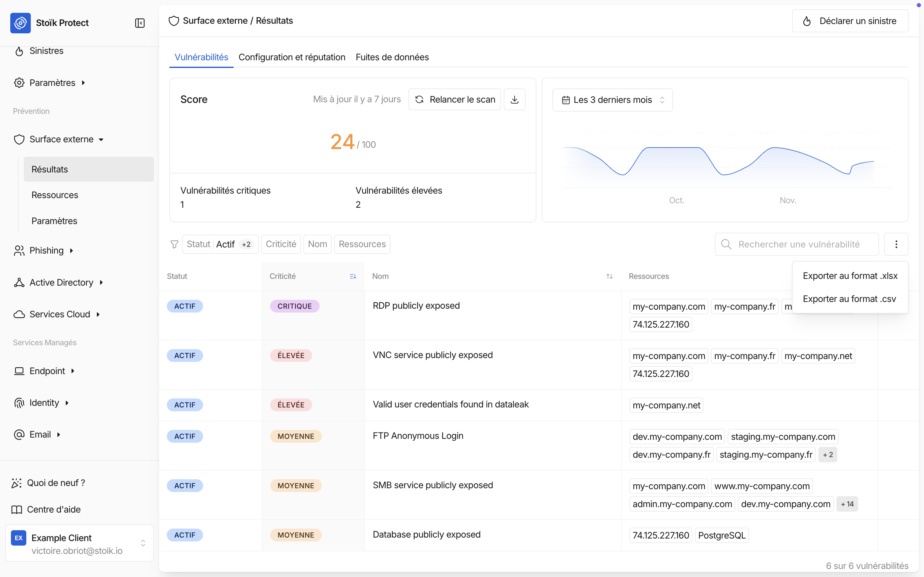Image resolution: width=924 pixels, height=577 pixels.
Task: Open Quoi de neuf announcements
Action: coord(56,483)
